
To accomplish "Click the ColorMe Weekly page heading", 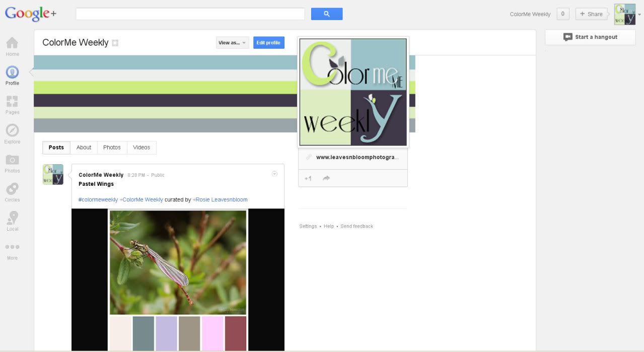I will pyautogui.click(x=76, y=43).
